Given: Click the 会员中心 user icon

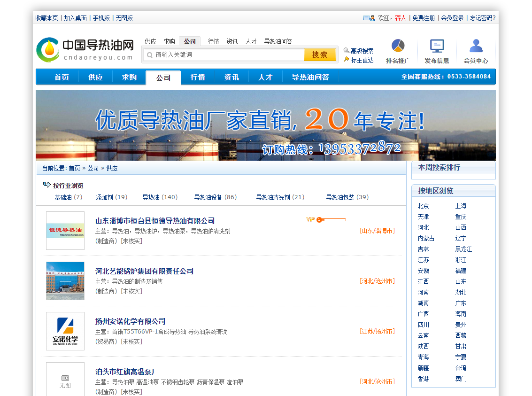Looking at the screenshot, I should click(476, 46).
